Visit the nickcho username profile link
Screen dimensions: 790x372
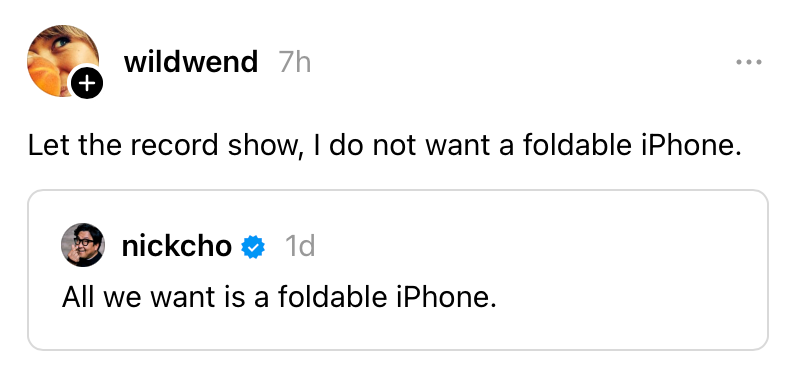tap(177, 246)
